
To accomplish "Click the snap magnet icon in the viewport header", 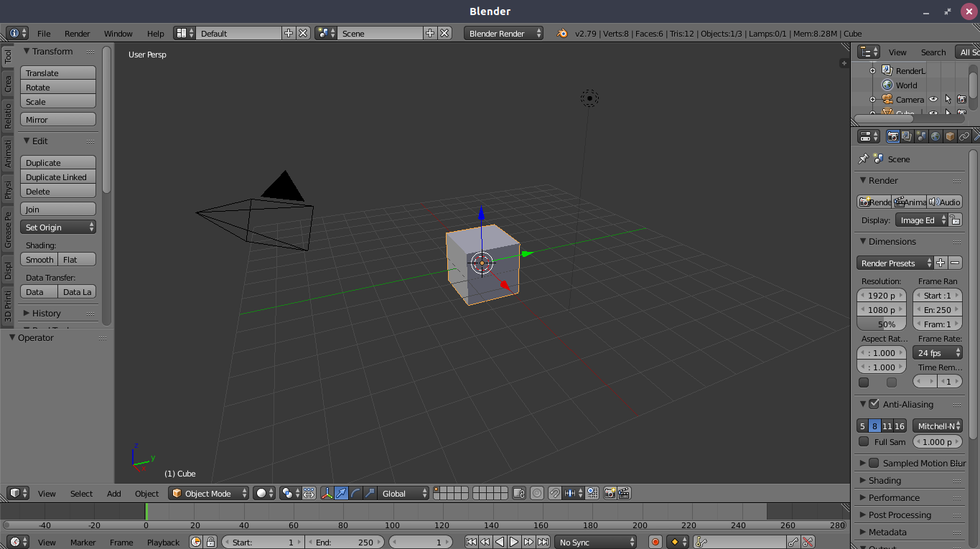I will tap(554, 493).
